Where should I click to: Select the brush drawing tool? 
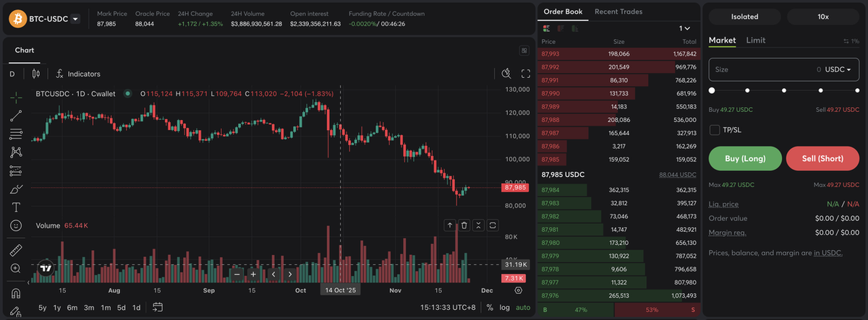(16, 189)
